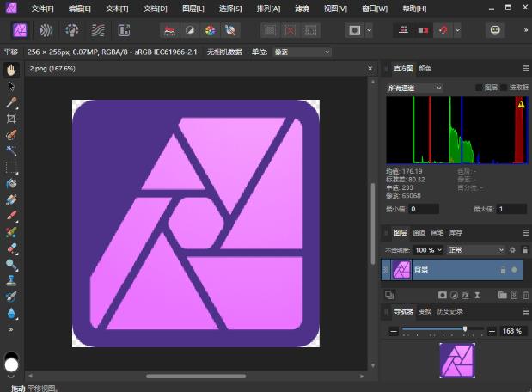Switch to the Liquify persona
Image resolution: width=532 pixels, height=392 pixels.
click(46, 31)
